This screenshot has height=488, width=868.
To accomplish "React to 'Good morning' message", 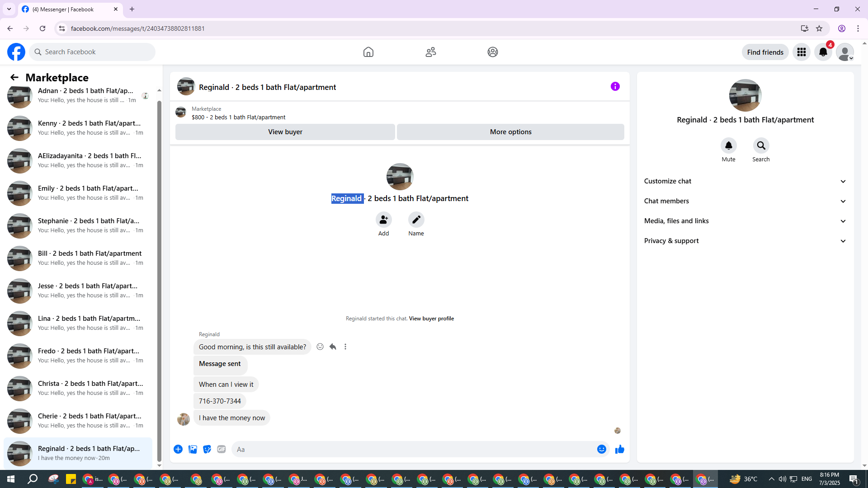I will click(x=320, y=347).
